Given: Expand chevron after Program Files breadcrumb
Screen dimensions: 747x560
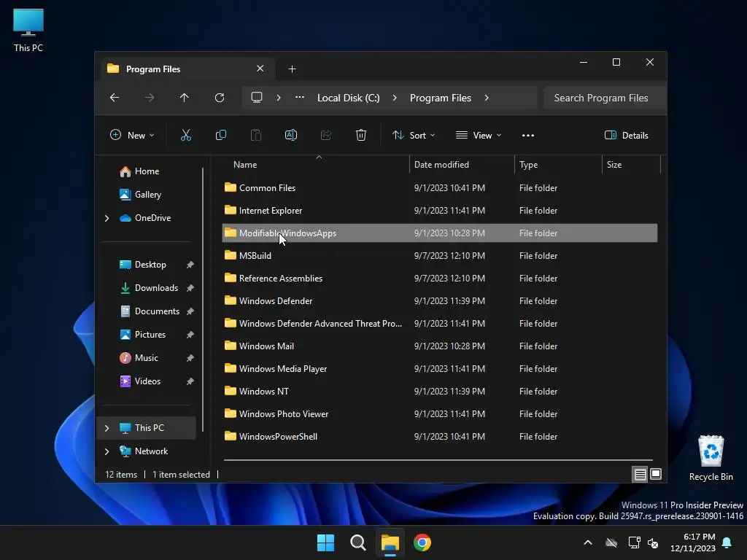Looking at the screenshot, I should pyautogui.click(x=487, y=98).
